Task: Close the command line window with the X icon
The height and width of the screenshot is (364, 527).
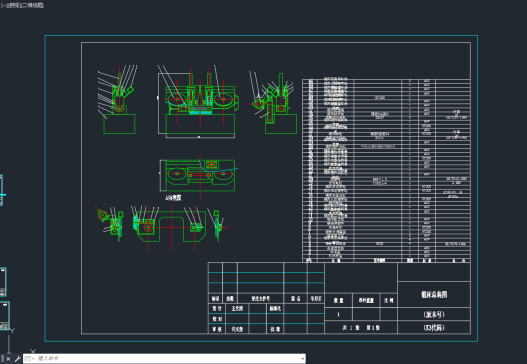Action: coord(9,359)
